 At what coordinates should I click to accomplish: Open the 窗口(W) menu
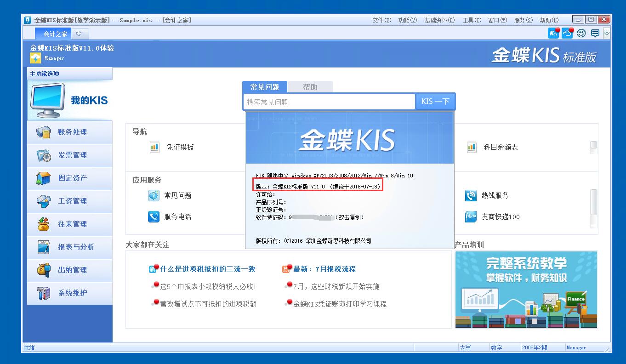point(498,20)
